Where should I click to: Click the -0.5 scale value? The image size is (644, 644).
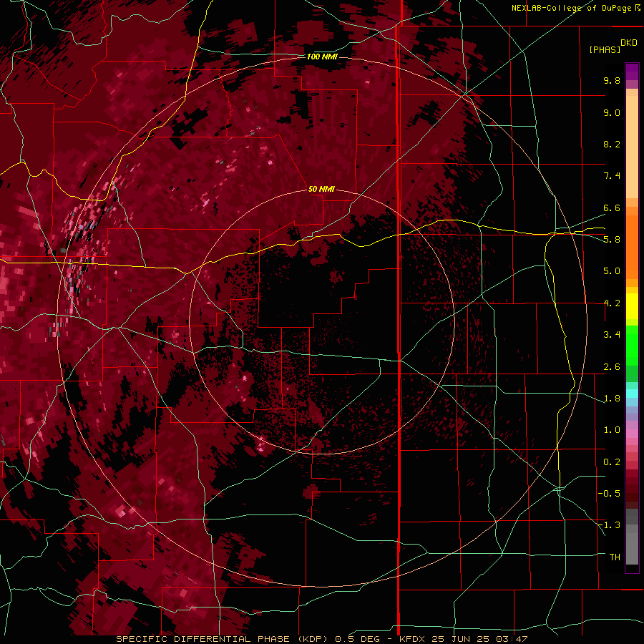tap(609, 494)
